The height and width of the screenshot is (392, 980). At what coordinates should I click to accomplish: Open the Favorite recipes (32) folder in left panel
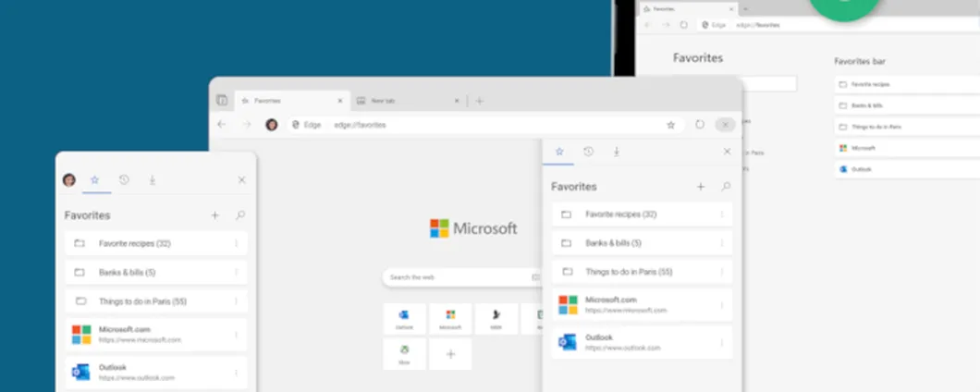pyautogui.click(x=156, y=243)
